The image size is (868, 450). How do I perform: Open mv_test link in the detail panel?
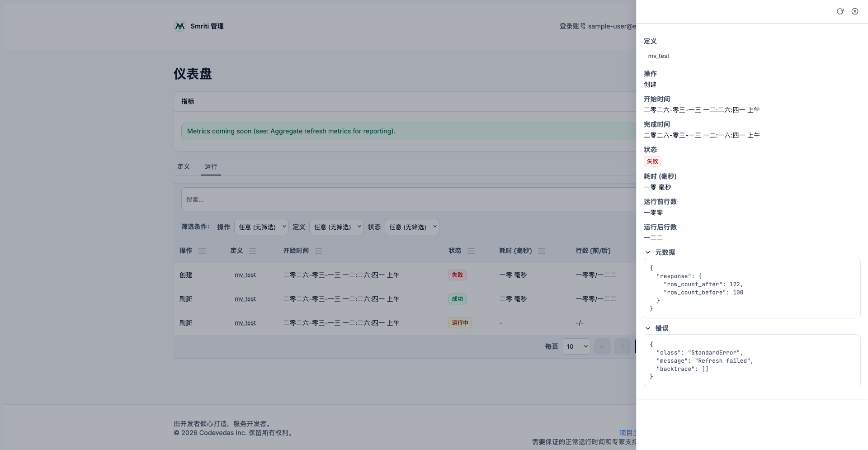pos(658,56)
